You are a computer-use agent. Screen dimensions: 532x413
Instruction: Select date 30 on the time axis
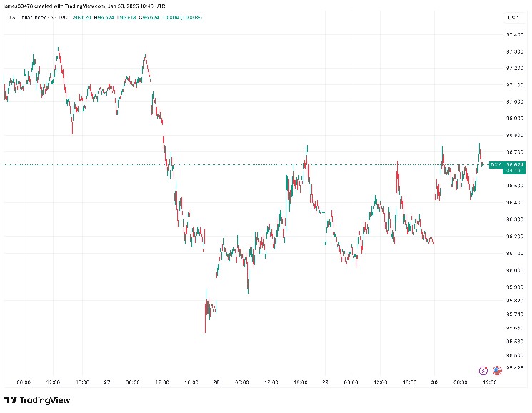(435, 382)
